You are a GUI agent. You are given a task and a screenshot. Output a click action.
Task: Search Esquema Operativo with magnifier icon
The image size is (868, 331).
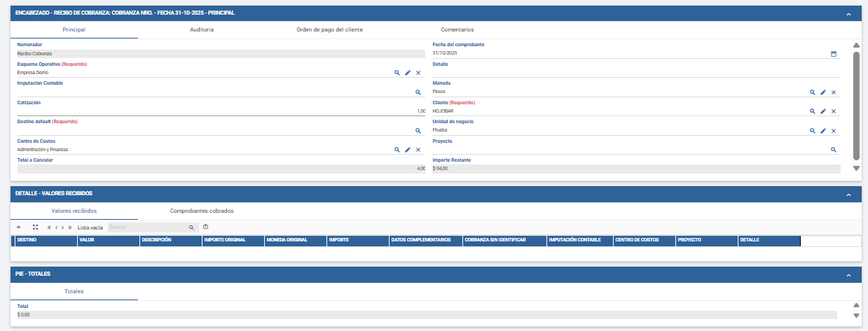point(397,73)
